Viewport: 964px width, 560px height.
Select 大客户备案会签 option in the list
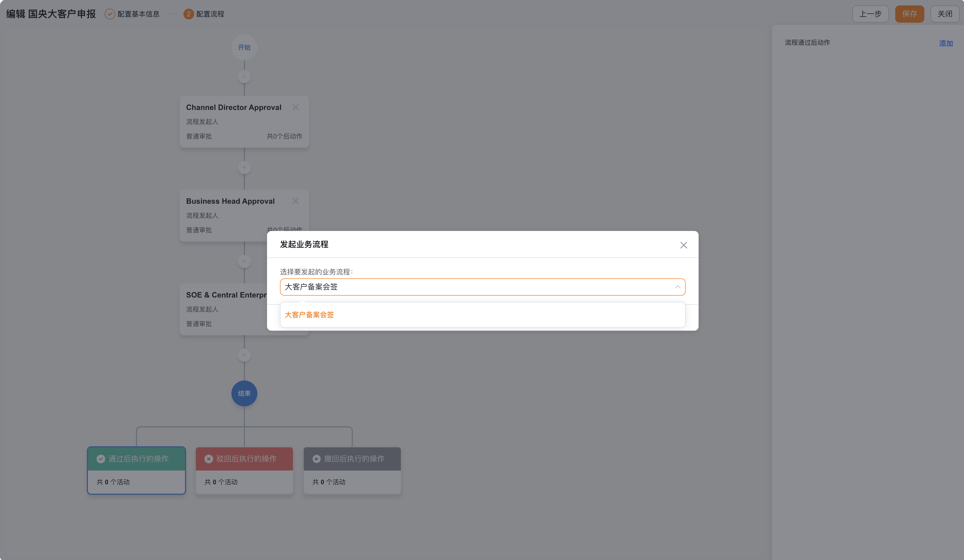pyautogui.click(x=482, y=314)
